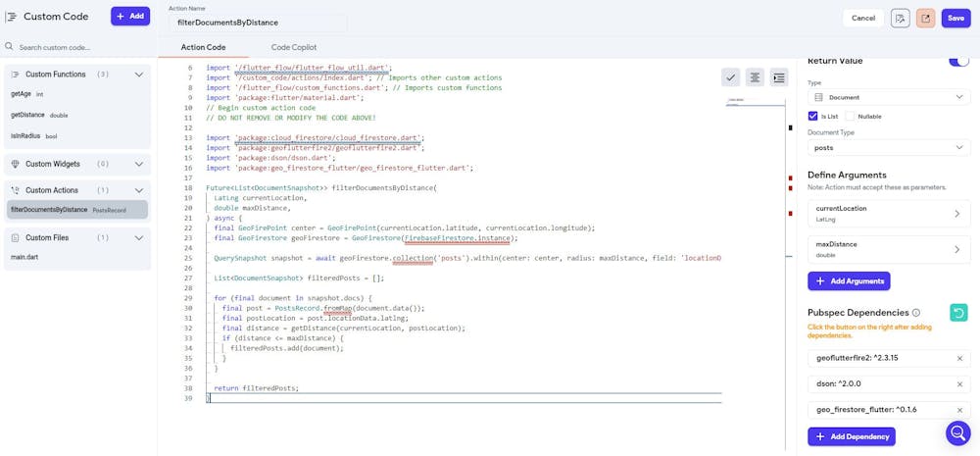980x456 pixels.
Task: Click the 'DO NOT REMOVE OR MODIFY' comment line
Action: tap(291, 119)
